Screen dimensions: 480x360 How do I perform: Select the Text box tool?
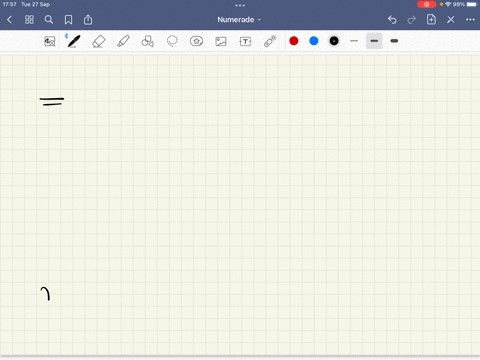(x=245, y=41)
